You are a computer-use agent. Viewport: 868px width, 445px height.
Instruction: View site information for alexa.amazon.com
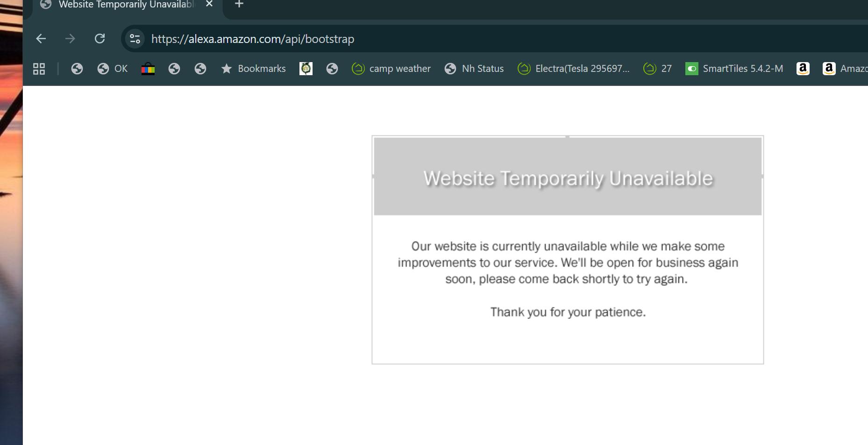[135, 39]
